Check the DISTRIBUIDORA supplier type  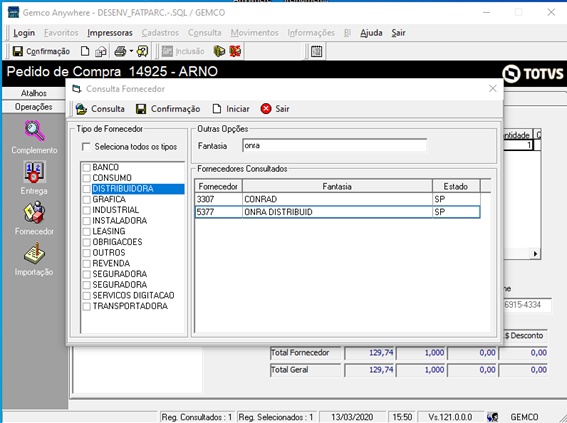point(86,189)
